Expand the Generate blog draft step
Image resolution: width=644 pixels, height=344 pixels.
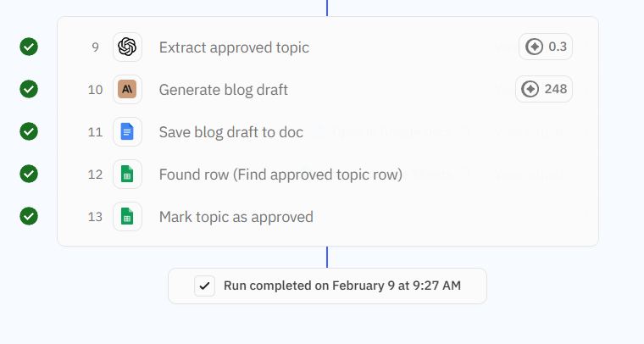(x=224, y=90)
